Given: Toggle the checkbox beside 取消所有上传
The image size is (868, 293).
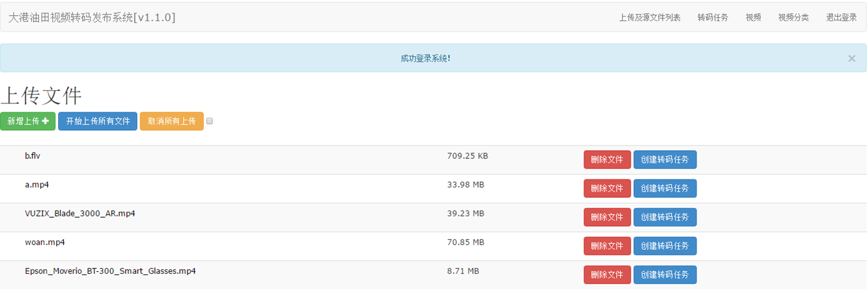Looking at the screenshot, I should [x=210, y=121].
